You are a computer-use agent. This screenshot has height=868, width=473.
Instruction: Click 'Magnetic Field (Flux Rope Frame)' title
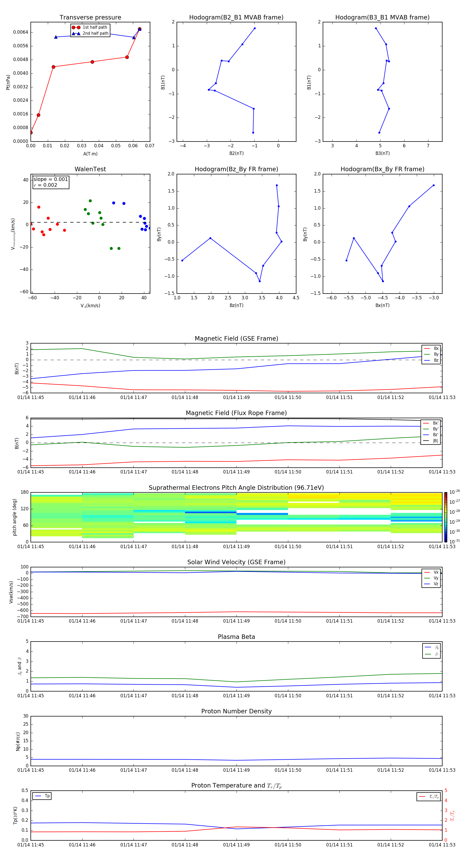tap(236, 413)
